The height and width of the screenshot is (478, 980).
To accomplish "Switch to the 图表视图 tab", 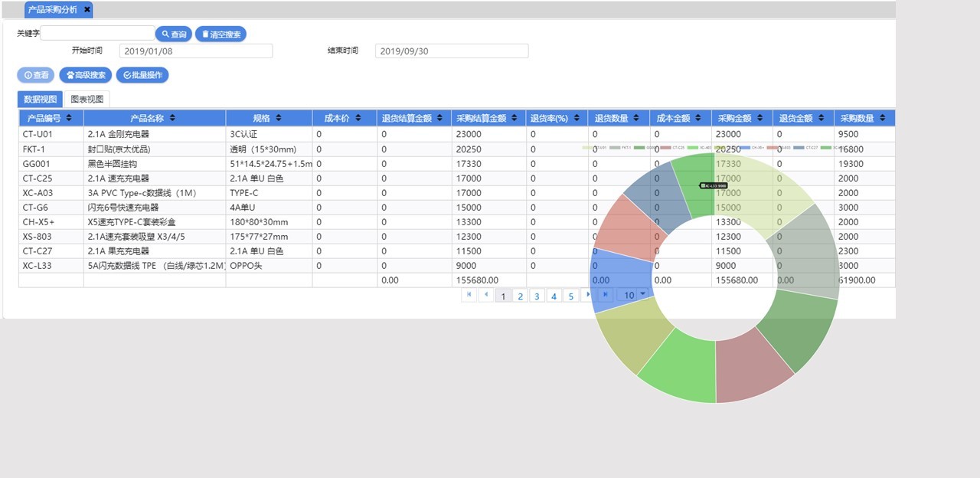I will click(87, 99).
